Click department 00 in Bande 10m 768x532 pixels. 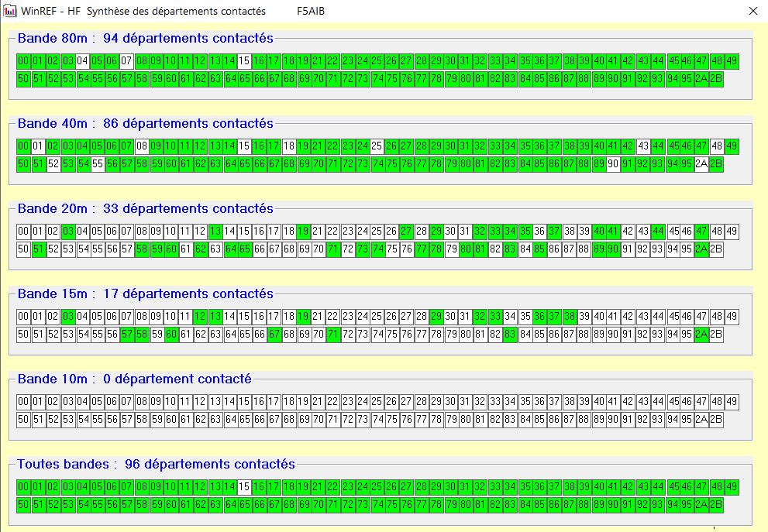click(x=24, y=402)
